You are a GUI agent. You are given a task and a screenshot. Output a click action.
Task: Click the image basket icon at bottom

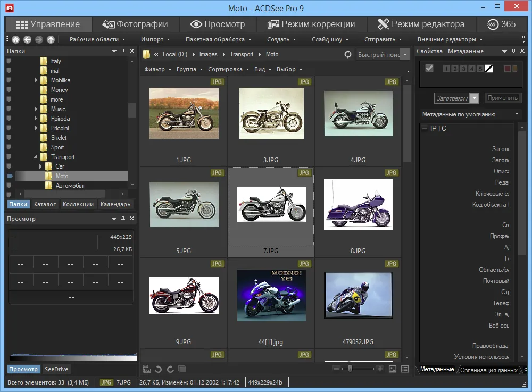pyautogui.click(x=147, y=369)
